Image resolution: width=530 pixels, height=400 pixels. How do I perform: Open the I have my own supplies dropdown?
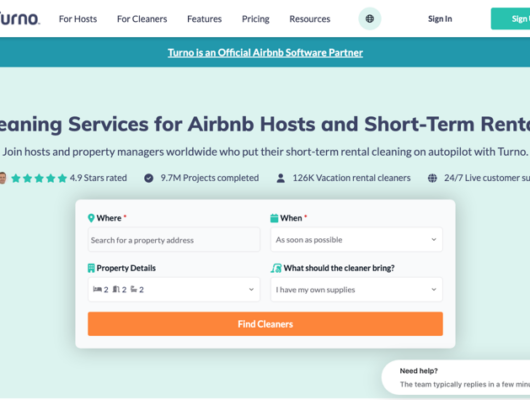tap(356, 289)
